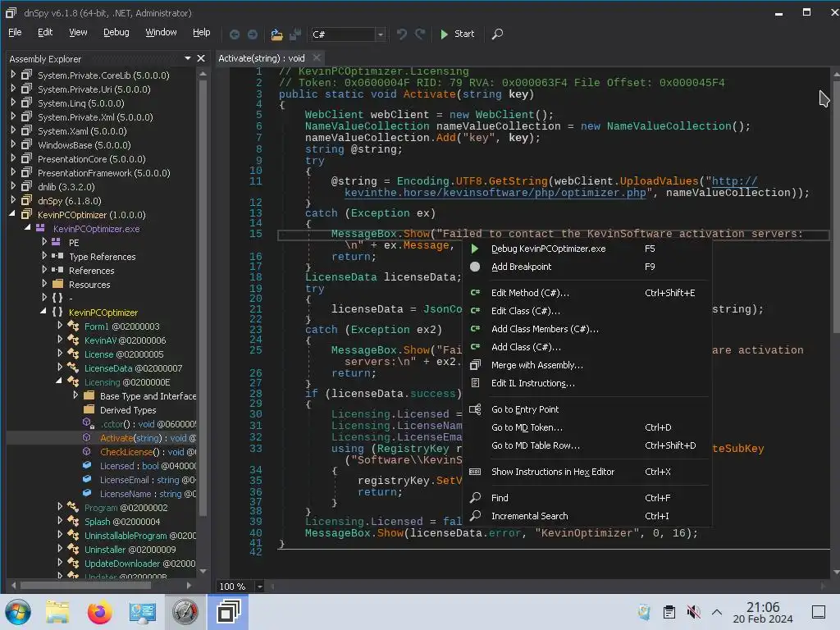Open the Windows Start menu orb
The image size is (840, 630).
[x=18, y=612]
